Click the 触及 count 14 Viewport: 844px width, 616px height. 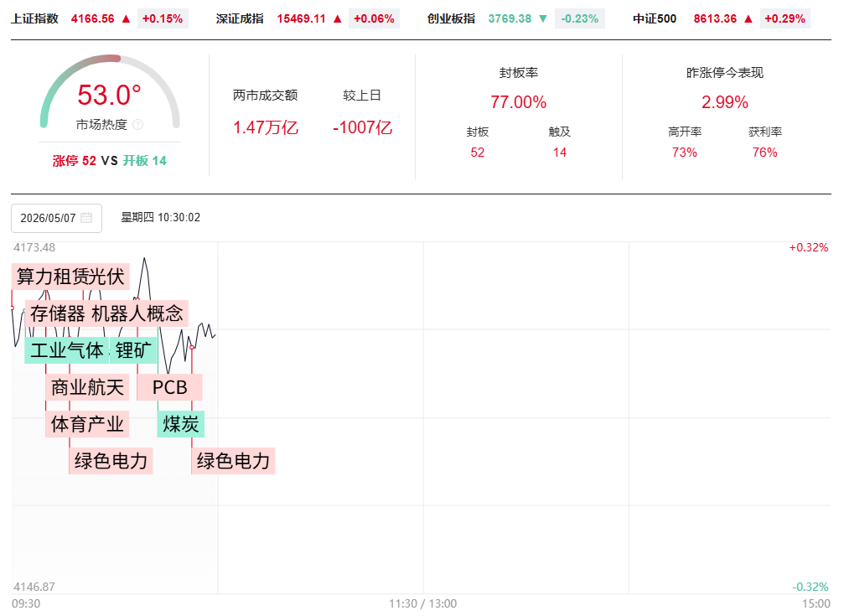click(x=560, y=153)
